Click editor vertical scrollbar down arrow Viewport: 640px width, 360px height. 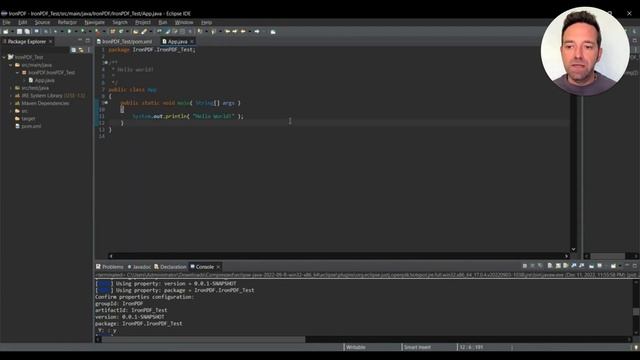click(573, 249)
